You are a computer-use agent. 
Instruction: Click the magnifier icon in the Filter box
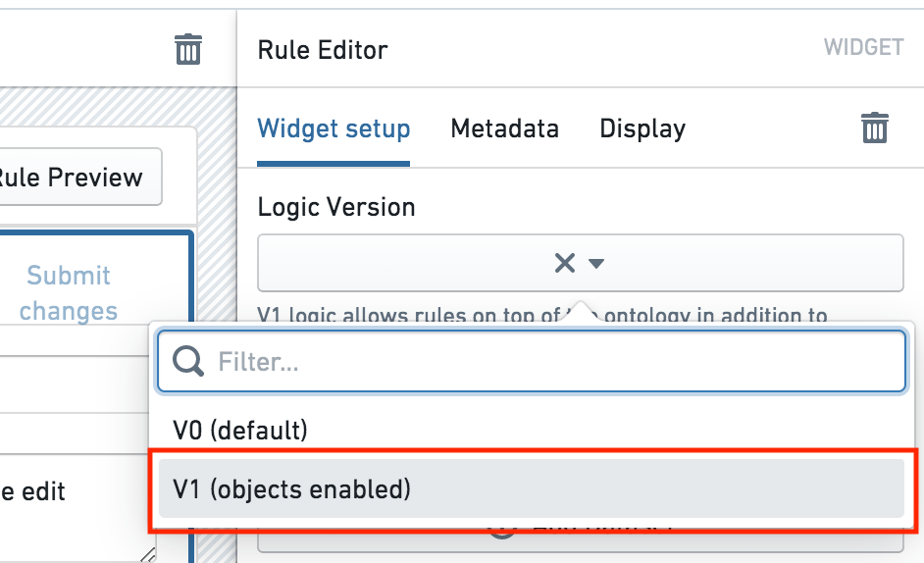[x=188, y=361]
